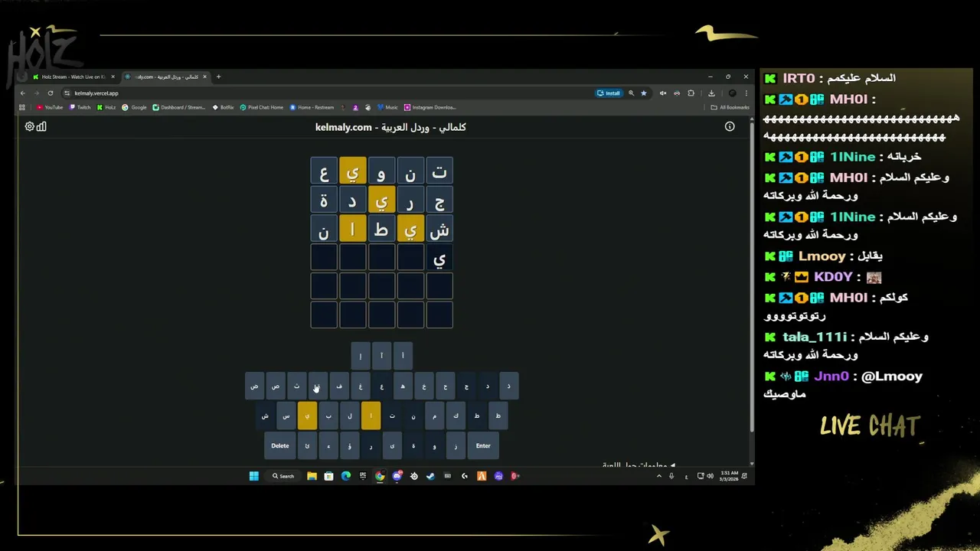Viewport: 980px width, 551px height.
Task: Open the Home - Restream bookmark
Action: tap(312, 107)
